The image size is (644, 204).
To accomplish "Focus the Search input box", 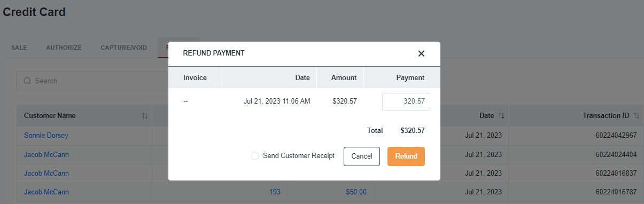I will (92, 81).
